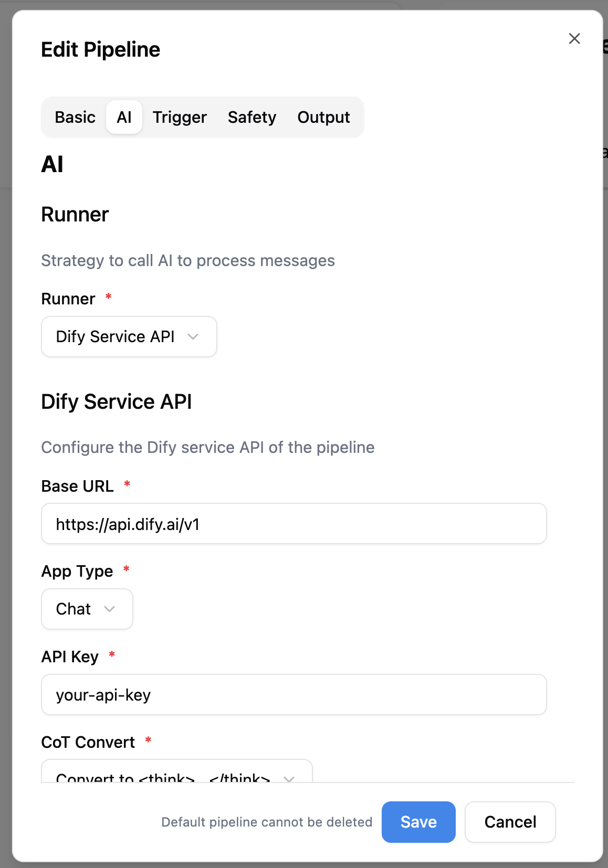
Task: Click into the API Key text field
Action: (294, 695)
